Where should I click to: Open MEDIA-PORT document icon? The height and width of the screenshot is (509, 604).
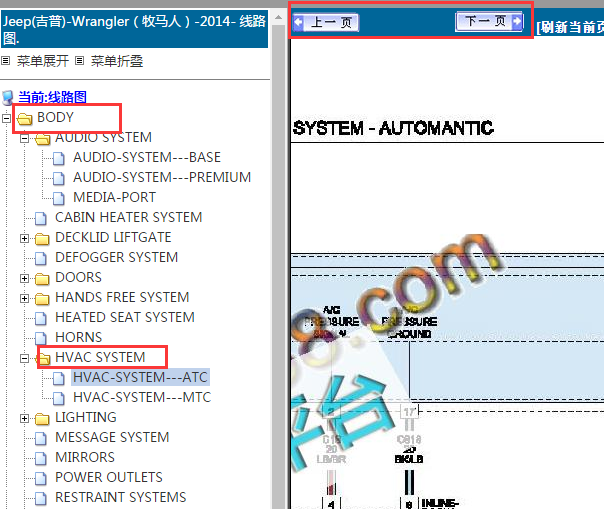point(59,198)
